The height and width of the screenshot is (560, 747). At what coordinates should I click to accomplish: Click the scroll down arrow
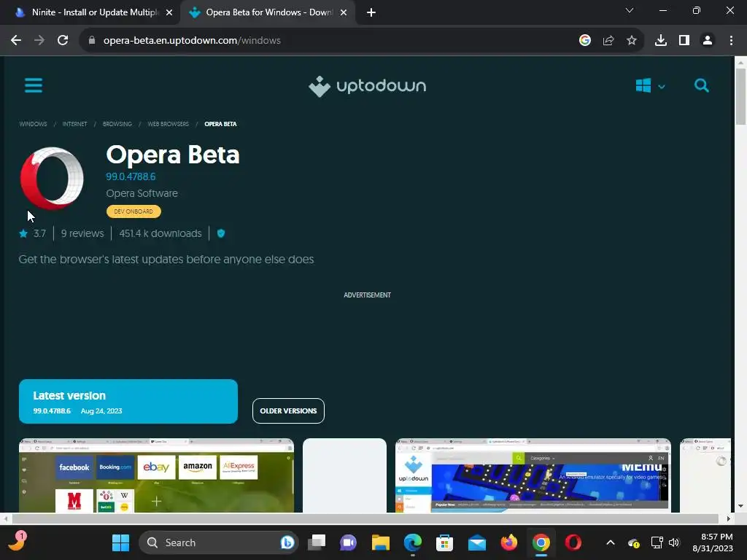pos(740,506)
